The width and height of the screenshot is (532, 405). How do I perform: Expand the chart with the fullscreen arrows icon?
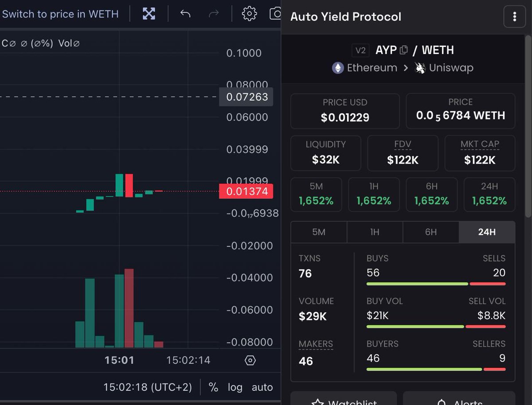coord(149,13)
